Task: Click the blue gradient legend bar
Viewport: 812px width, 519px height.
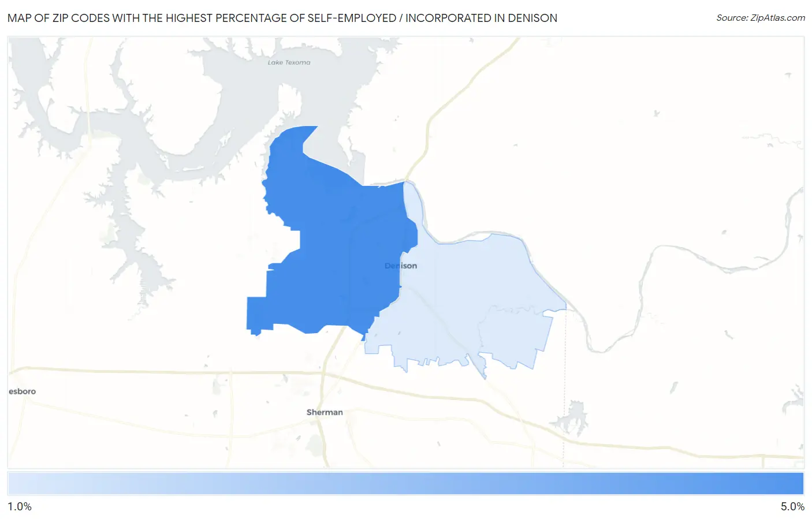Action: click(x=405, y=484)
